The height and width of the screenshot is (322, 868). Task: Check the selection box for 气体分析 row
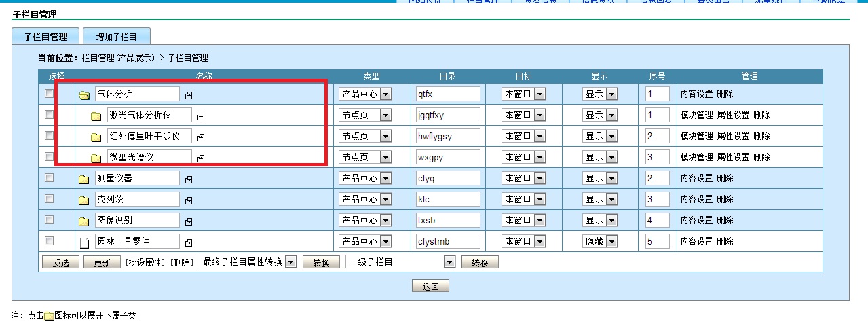49,94
